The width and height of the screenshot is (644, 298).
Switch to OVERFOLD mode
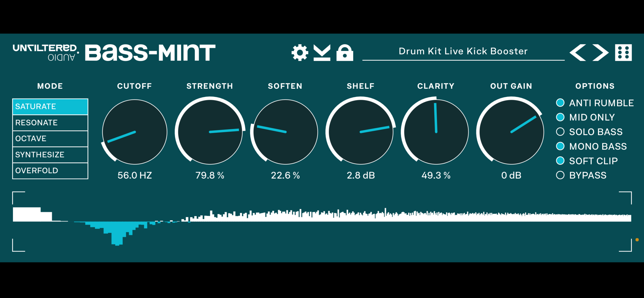tap(50, 170)
